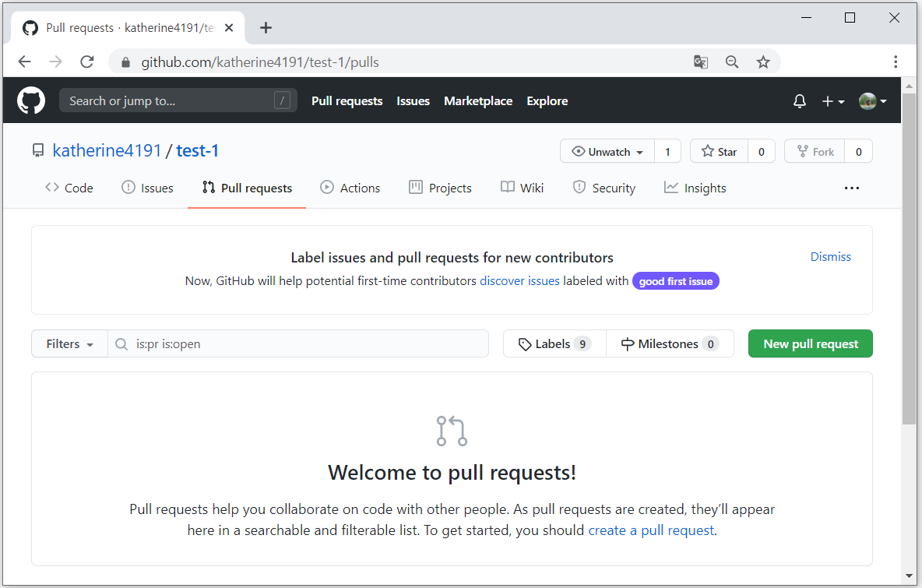
Task: Switch to the Code tab
Action: tap(69, 188)
